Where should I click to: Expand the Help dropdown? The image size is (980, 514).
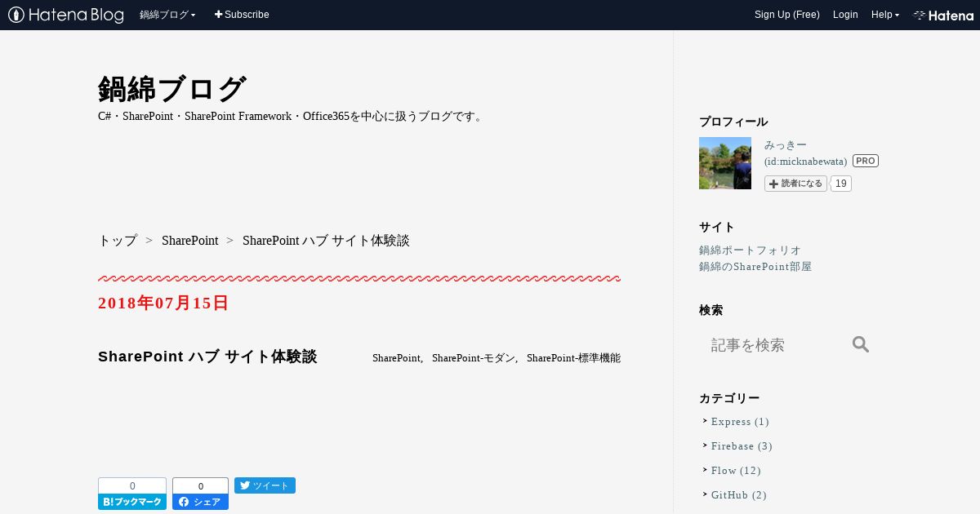click(x=885, y=15)
